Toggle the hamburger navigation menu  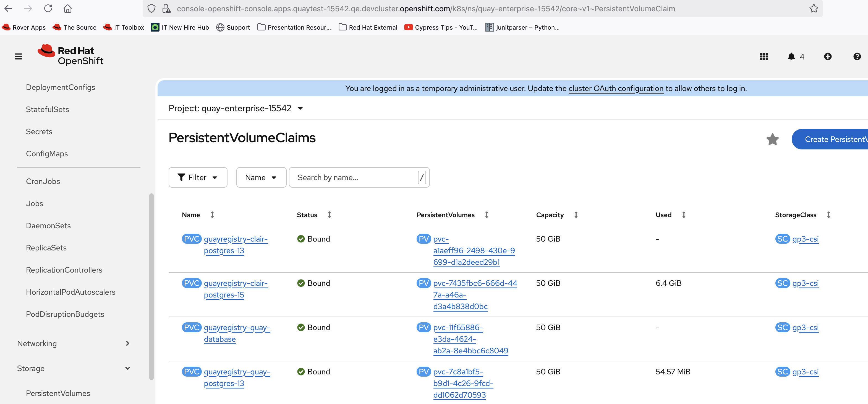[19, 56]
